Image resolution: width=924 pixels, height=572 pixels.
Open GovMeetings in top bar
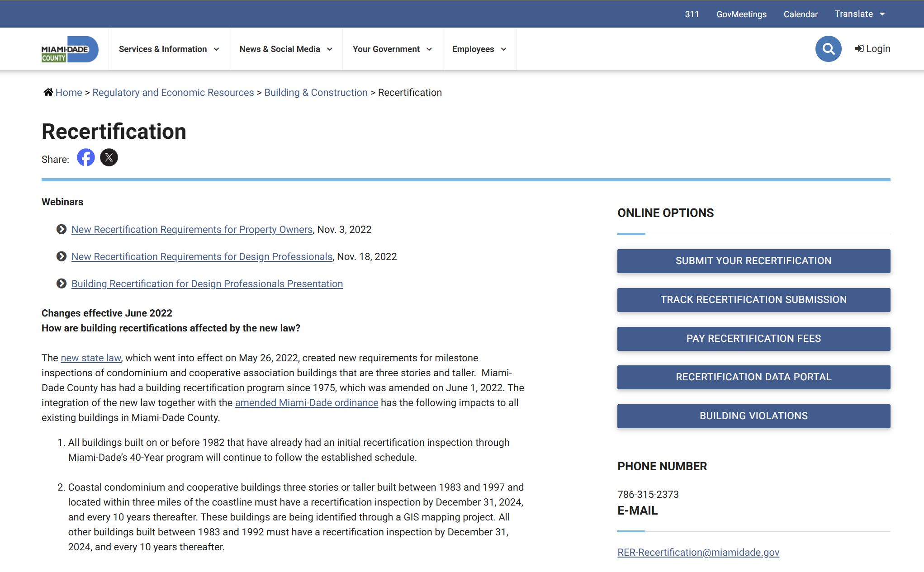click(x=741, y=14)
